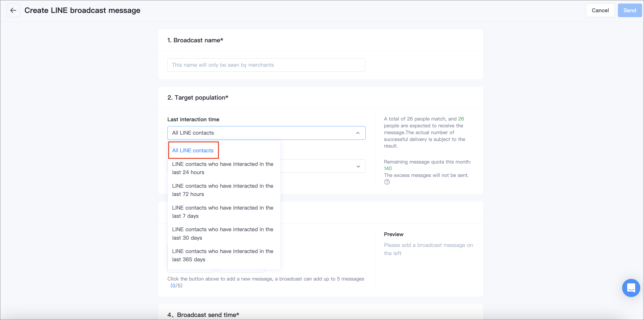
Task: Click the green remaining quota number 140
Action: tap(388, 168)
